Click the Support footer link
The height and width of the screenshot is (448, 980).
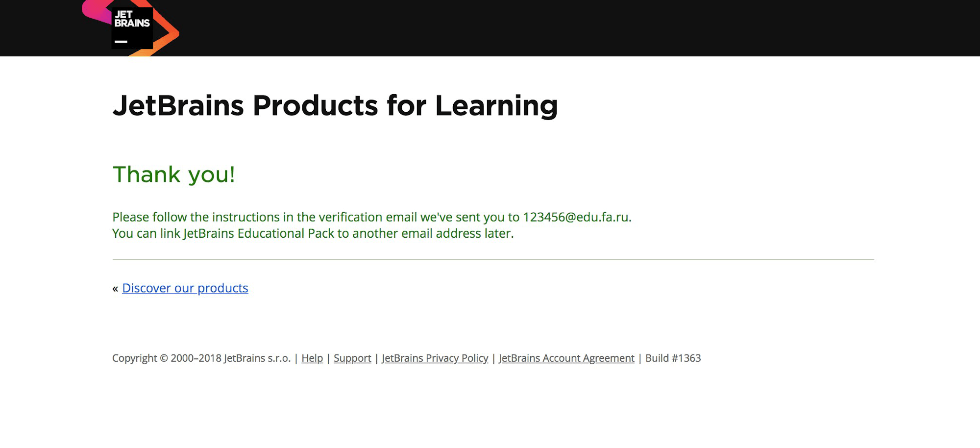click(352, 358)
